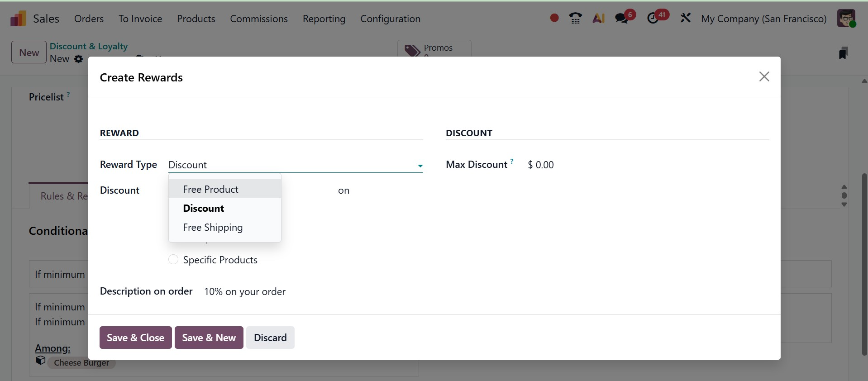868x381 pixels.
Task: Click the red recording indicator icon
Action: coord(554,18)
